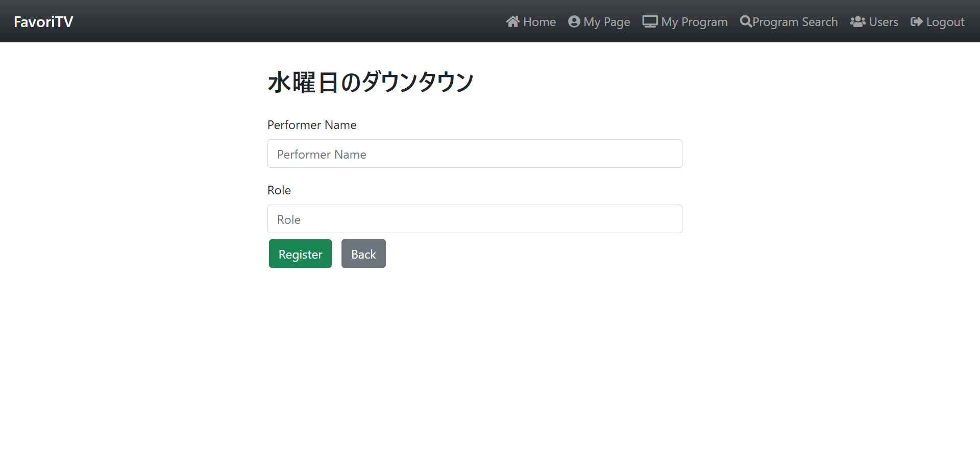The height and width of the screenshot is (455, 980).
Task: Click the FavoriTV brand link
Action: pyautogui.click(x=43, y=21)
